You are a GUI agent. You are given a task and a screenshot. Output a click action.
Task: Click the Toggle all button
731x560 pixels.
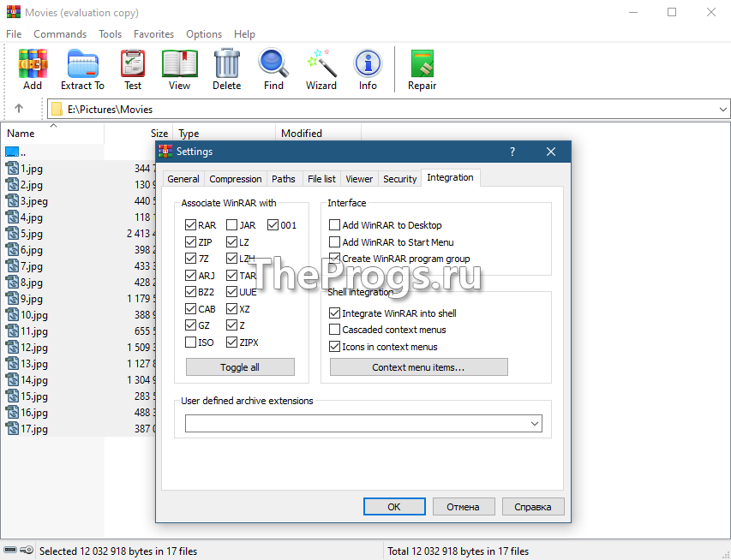pyautogui.click(x=240, y=367)
